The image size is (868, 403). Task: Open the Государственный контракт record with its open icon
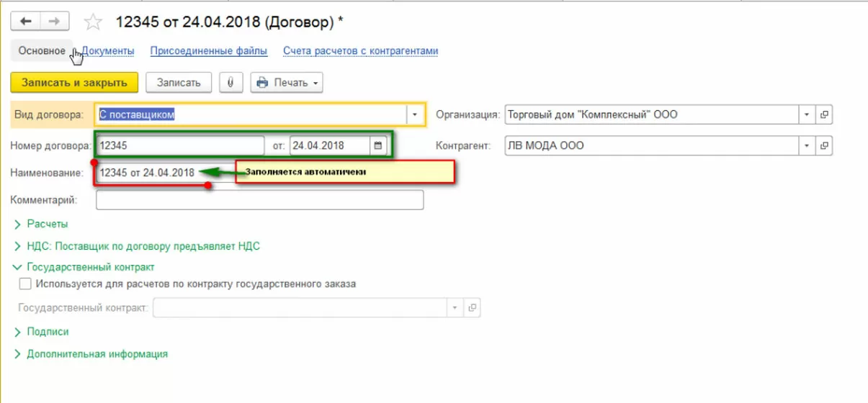(473, 307)
